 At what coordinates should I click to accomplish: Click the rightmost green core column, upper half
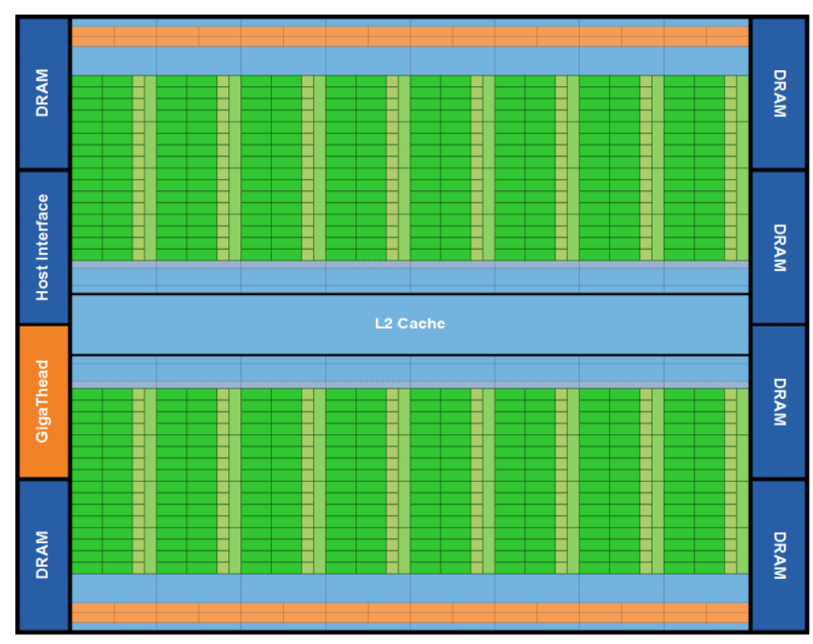[x=694, y=168]
